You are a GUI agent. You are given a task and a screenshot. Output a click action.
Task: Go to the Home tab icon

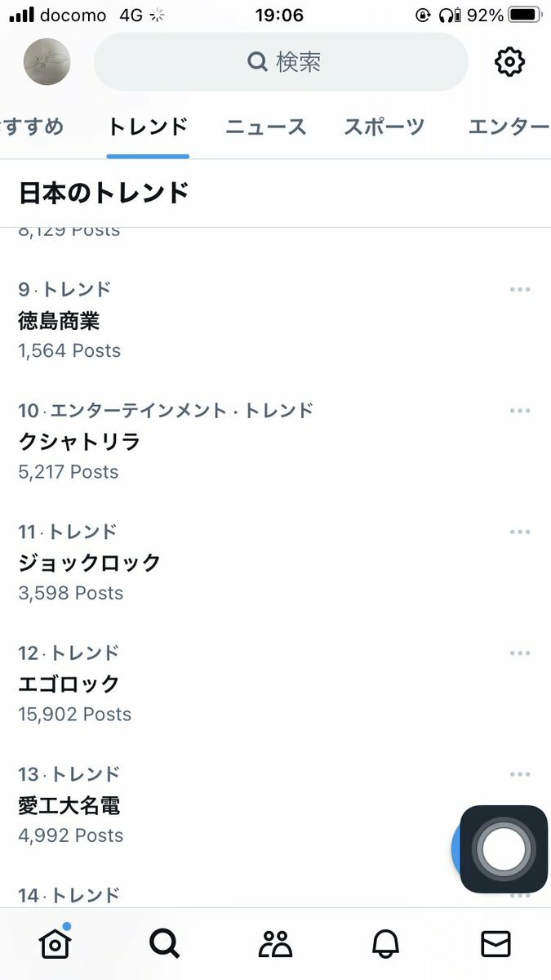(x=55, y=944)
